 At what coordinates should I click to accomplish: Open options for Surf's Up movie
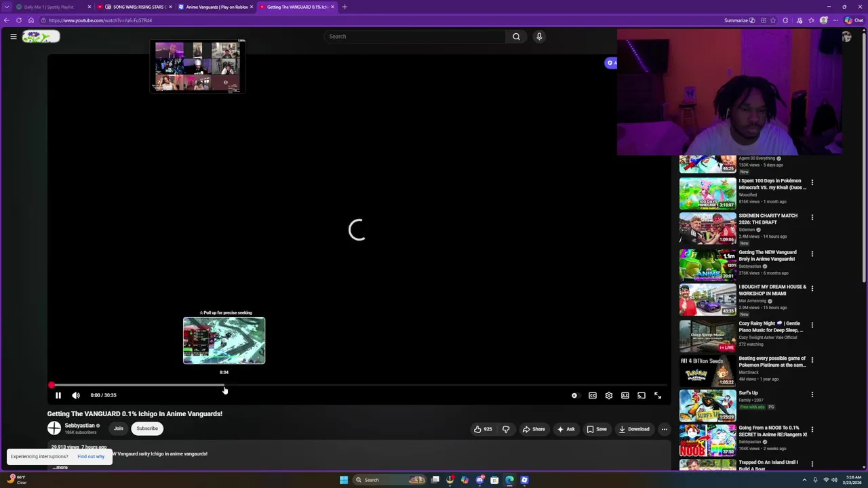pos(812,394)
